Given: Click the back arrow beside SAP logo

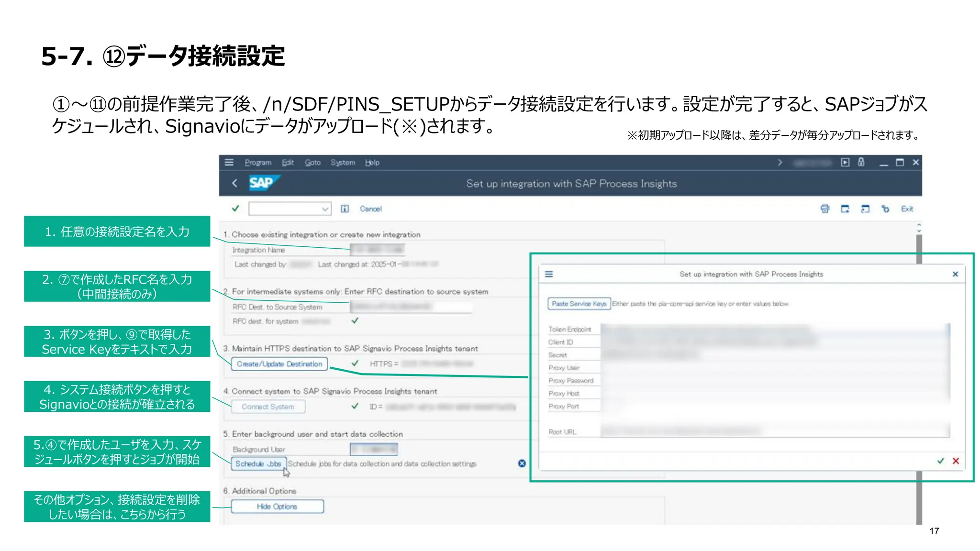Looking at the screenshot, I should [234, 183].
